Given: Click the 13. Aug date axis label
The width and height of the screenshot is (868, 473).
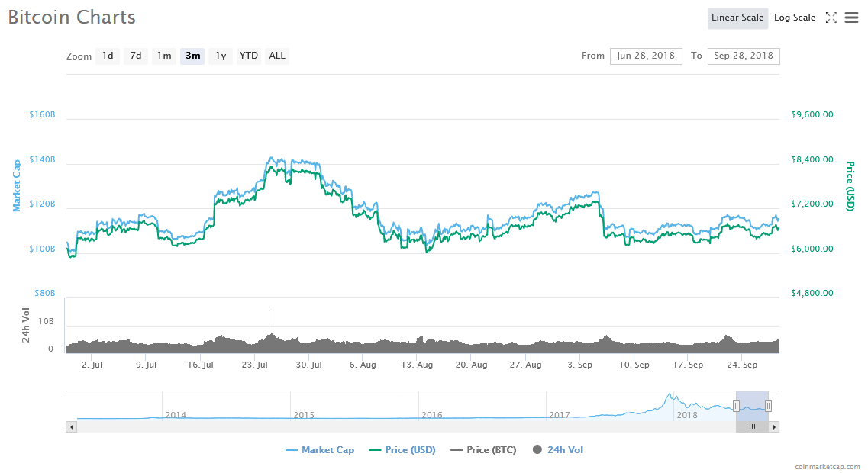Looking at the screenshot, I should (417, 365).
